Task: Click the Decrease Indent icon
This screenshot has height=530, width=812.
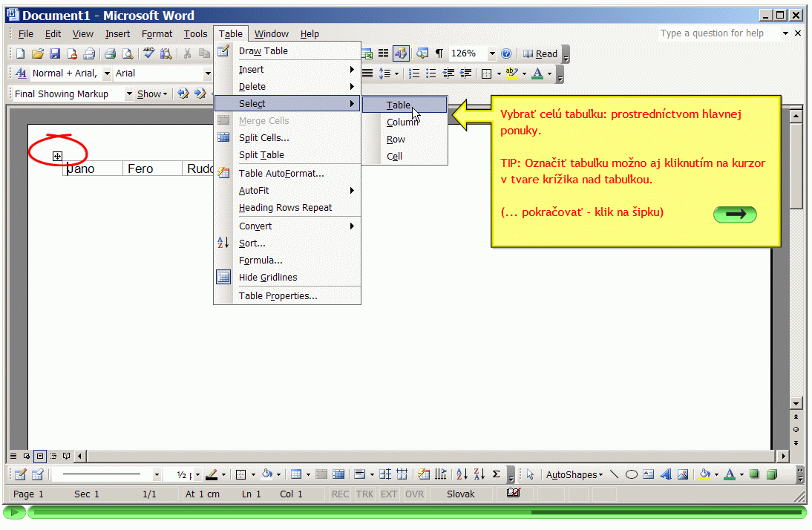Action: (448, 73)
